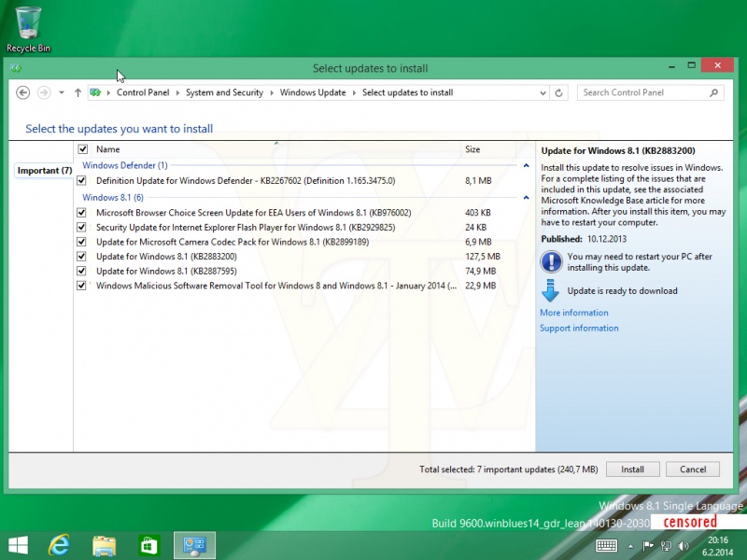Click the Control Panel taskbar icon
Viewport: 747px width, 560px height.
pos(194,545)
